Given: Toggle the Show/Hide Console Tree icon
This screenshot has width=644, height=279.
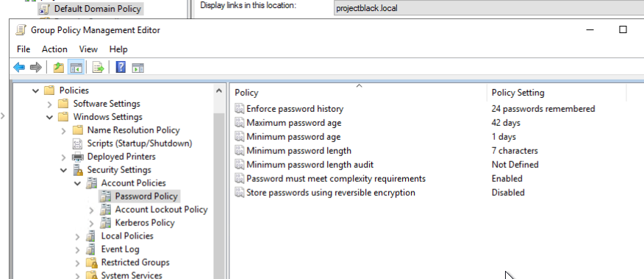Looking at the screenshot, I should point(76,68).
